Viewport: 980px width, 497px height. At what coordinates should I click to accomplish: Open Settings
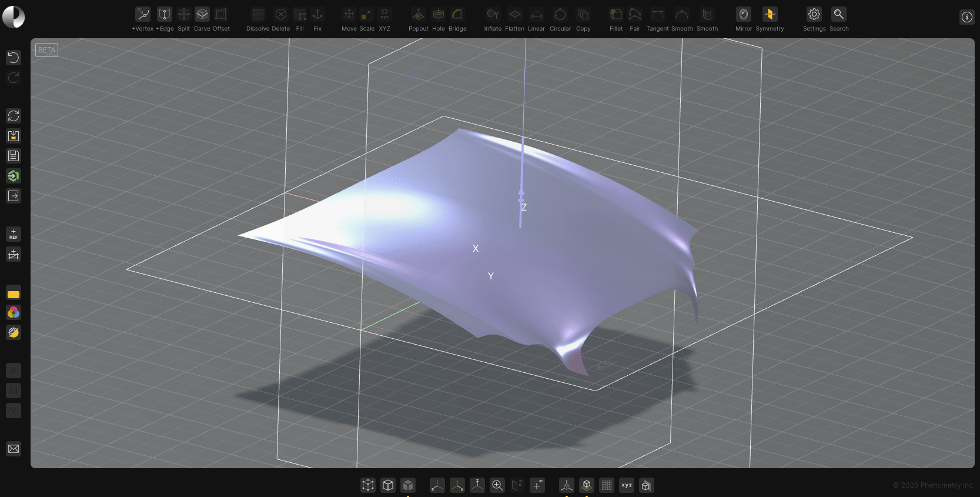point(814,14)
